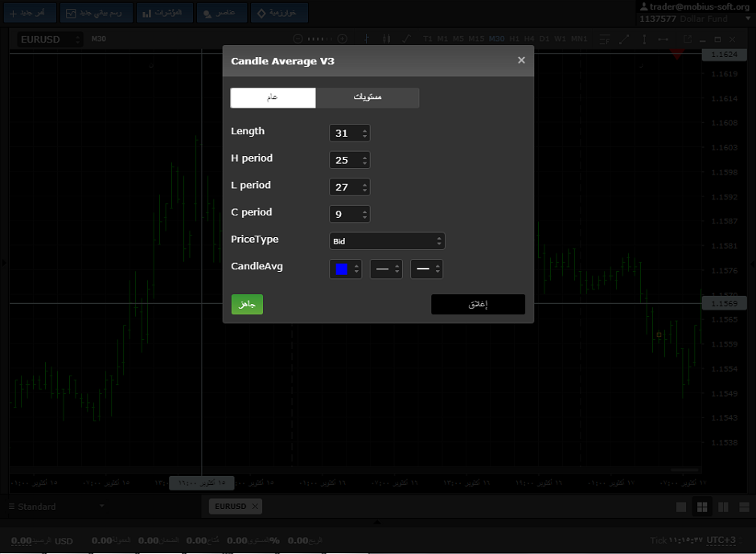Select the candlestick chart type icon
756x554 pixels.
(x=386, y=39)
